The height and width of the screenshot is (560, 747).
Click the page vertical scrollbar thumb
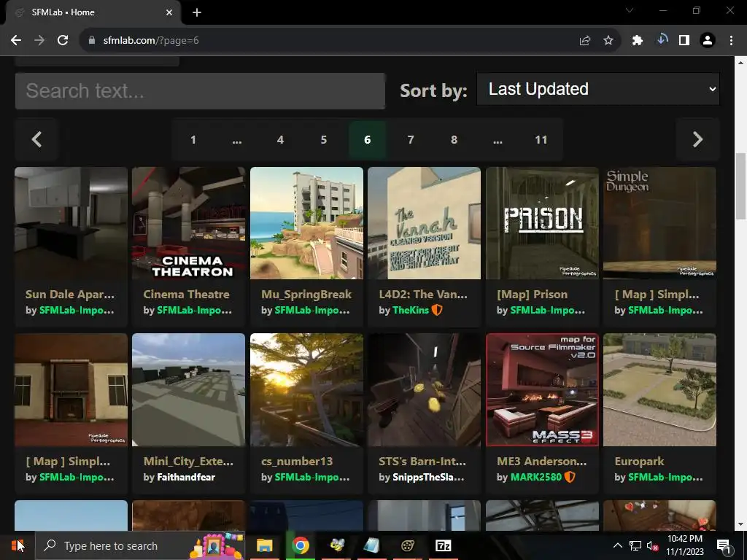point(741,186)
